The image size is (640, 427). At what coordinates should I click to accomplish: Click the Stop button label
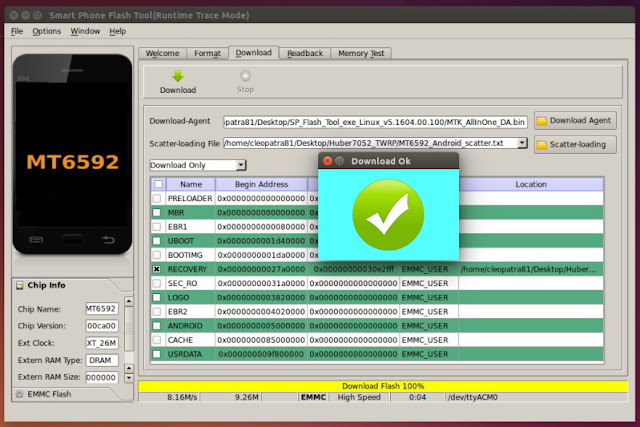pyautogui.click(x=245, y=89)
